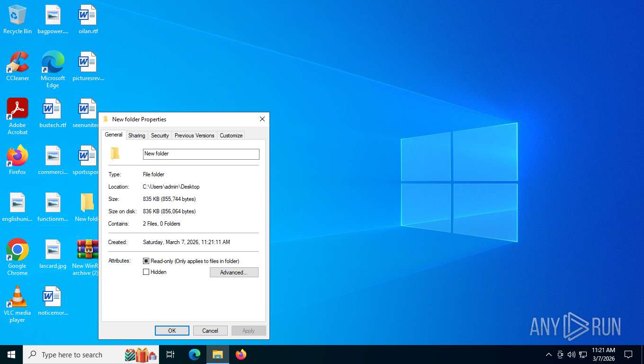Select the bagpower image file icon

pos(53,20)
